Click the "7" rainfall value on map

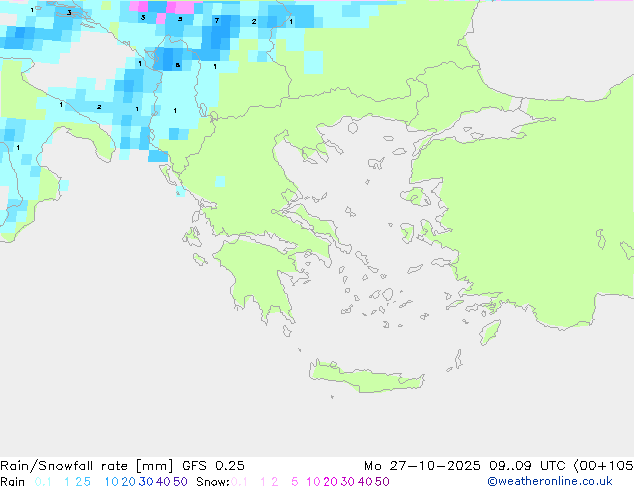tap(217, 20)
